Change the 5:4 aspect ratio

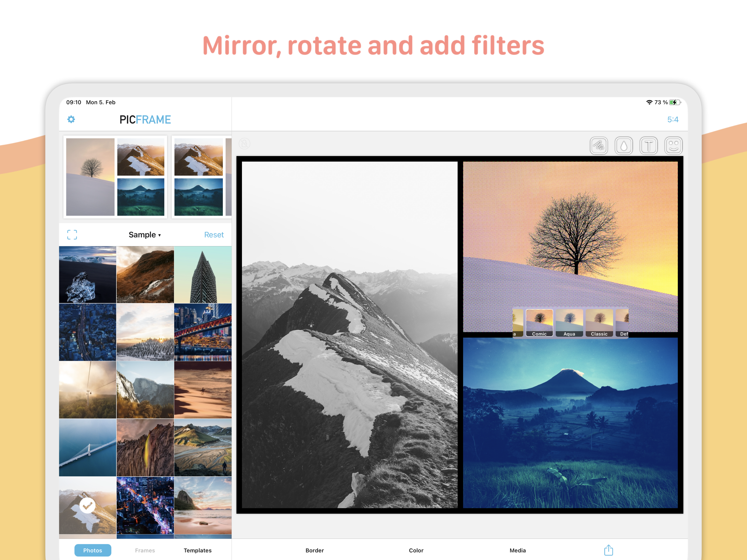673,119
